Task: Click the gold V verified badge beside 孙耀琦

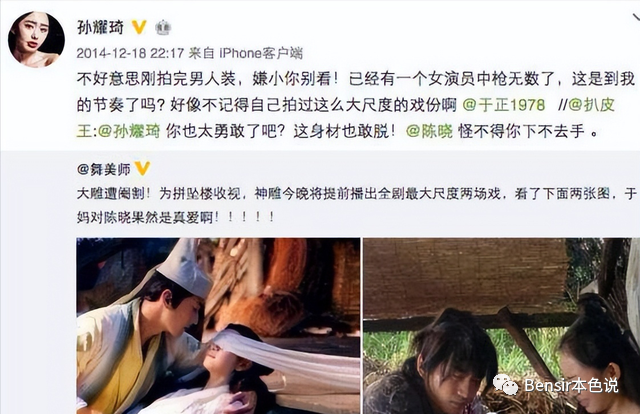Action: point(139,27)
